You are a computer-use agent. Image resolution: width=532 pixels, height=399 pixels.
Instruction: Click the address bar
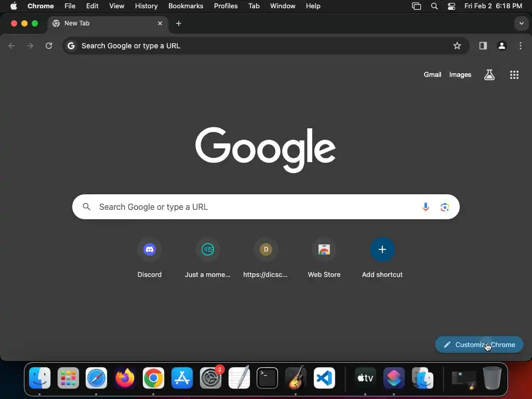point(265,46)
